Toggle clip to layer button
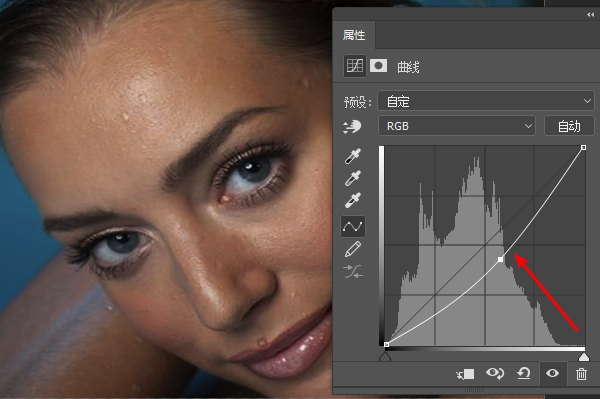Screen dimensions: 600x399 (x=465, y=374)
